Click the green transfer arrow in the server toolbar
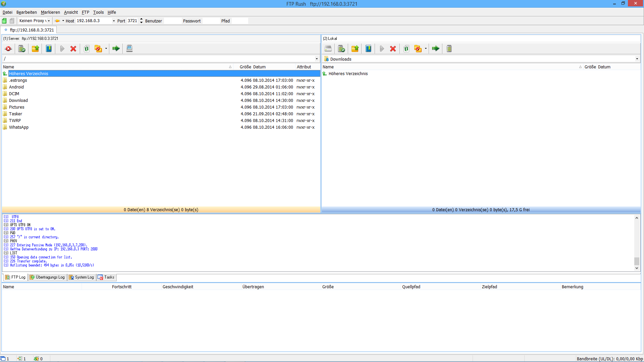The image size is (644, 362). [x=116, y=49]
